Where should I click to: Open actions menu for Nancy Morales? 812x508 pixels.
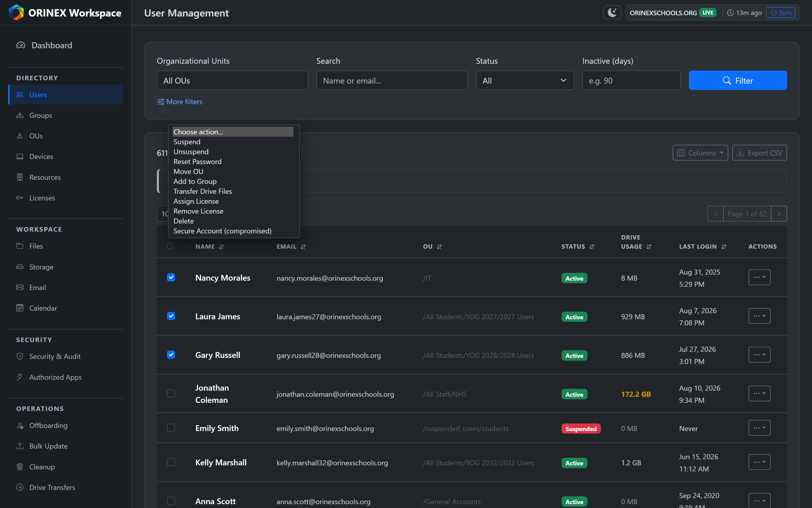(759, 278)
